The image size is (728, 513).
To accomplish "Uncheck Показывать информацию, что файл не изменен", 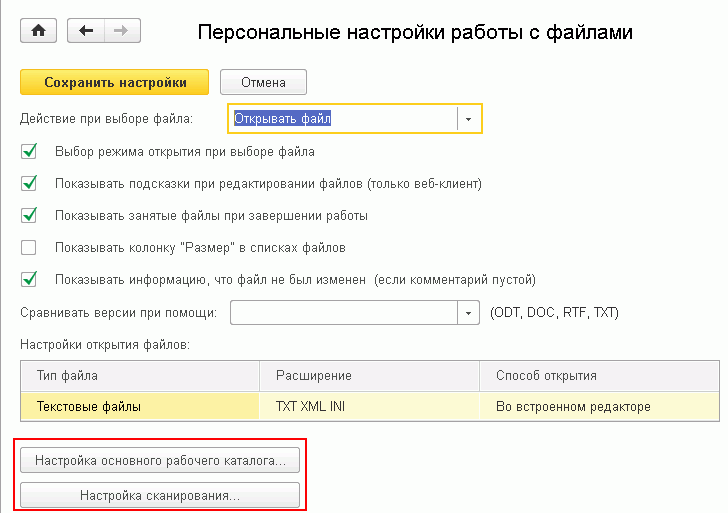I will pos(29,279).
